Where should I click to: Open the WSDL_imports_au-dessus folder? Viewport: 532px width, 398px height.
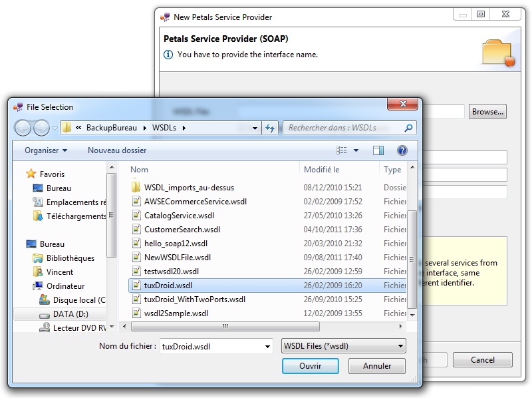[189, 188]
